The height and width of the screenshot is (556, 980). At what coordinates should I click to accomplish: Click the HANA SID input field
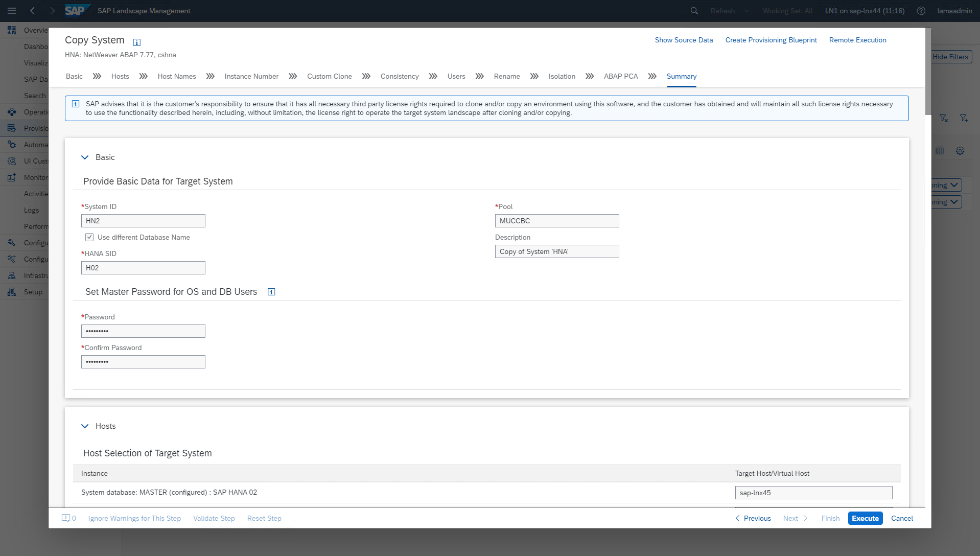coord(143,268)
